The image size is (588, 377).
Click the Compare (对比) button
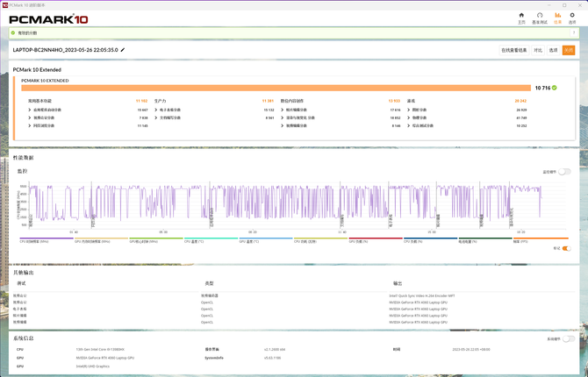[x=538, y=50]
